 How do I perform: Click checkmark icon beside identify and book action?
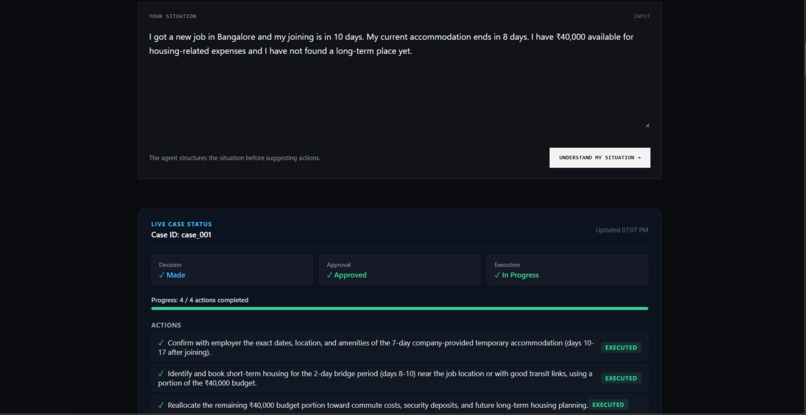161,374
